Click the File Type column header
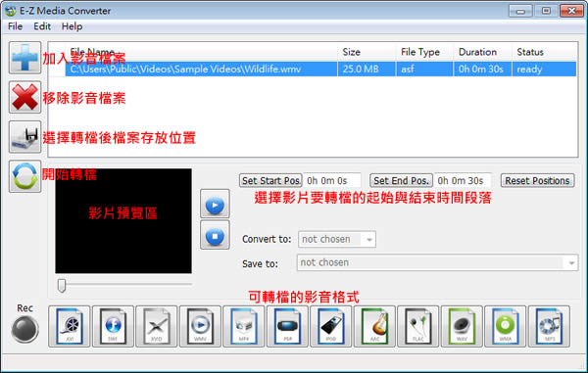Image resolution: width=588 pixels, height=373 pixels. (425, 52)
